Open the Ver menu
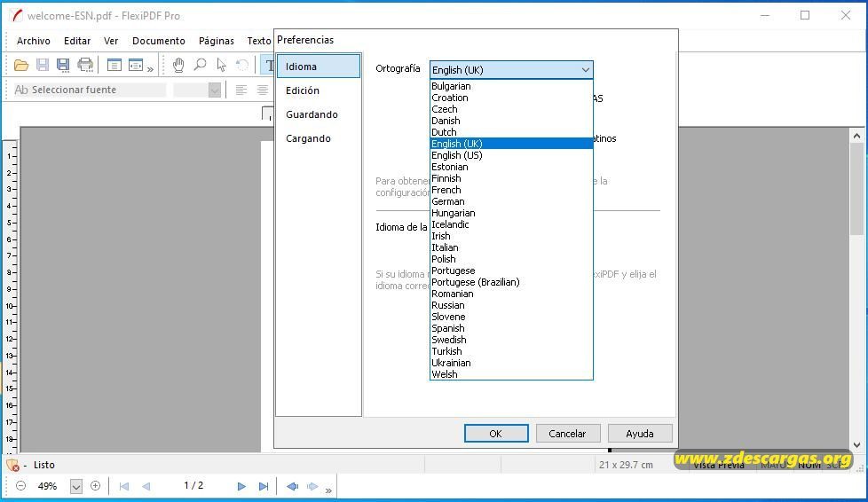868x502 pixels. (x=111, y=41)
